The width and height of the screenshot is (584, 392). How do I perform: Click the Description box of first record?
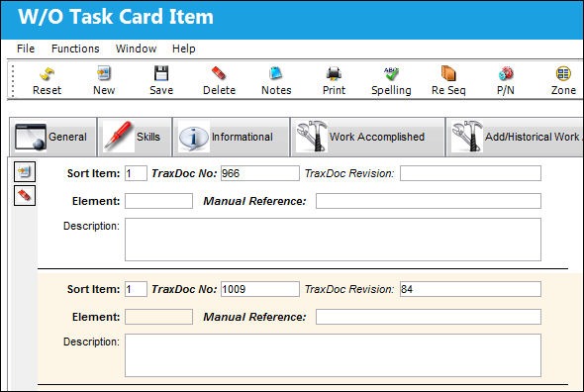pos(333,240)
